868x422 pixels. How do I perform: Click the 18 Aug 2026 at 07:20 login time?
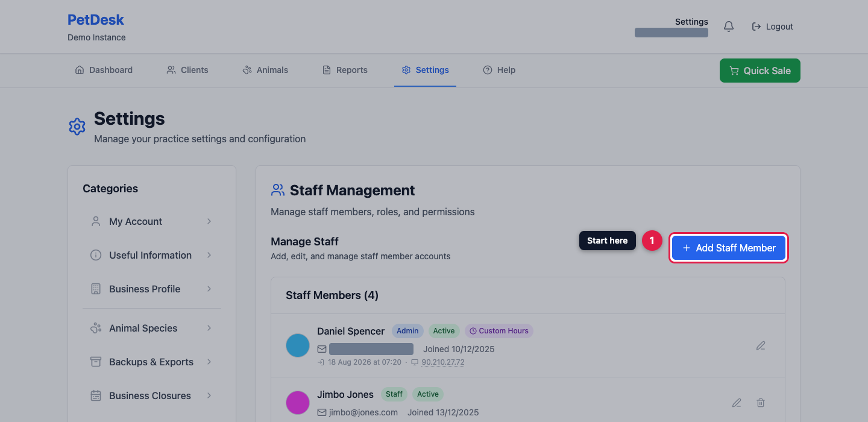(365, 362)
